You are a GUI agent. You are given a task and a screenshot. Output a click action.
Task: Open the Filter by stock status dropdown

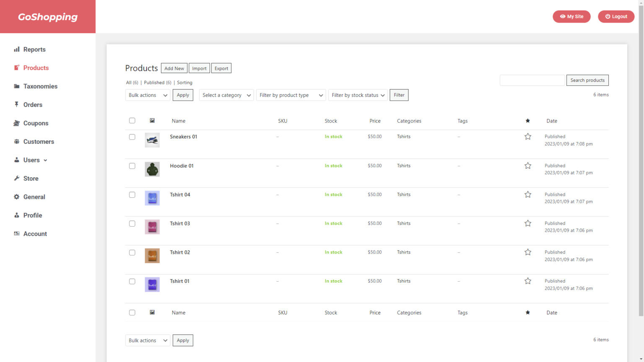[x=358, y=95]
